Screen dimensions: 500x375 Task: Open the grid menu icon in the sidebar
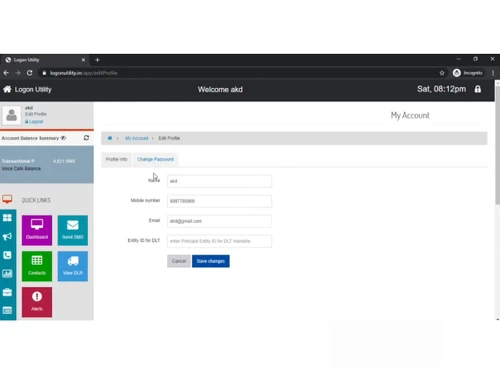tap(7, 218)
